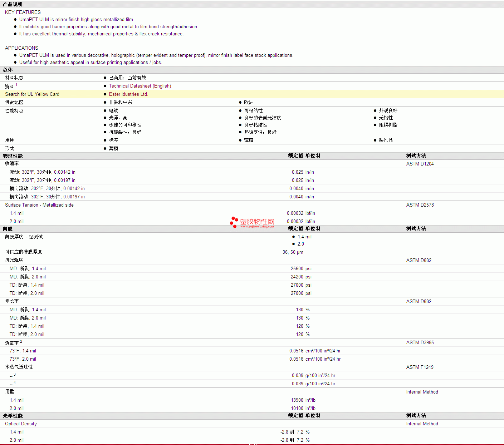The height and width of the screenshot is (445, 504).
Task: Select the 薄膜厚度 - 经测试 label
Action: tap(24, 237)
